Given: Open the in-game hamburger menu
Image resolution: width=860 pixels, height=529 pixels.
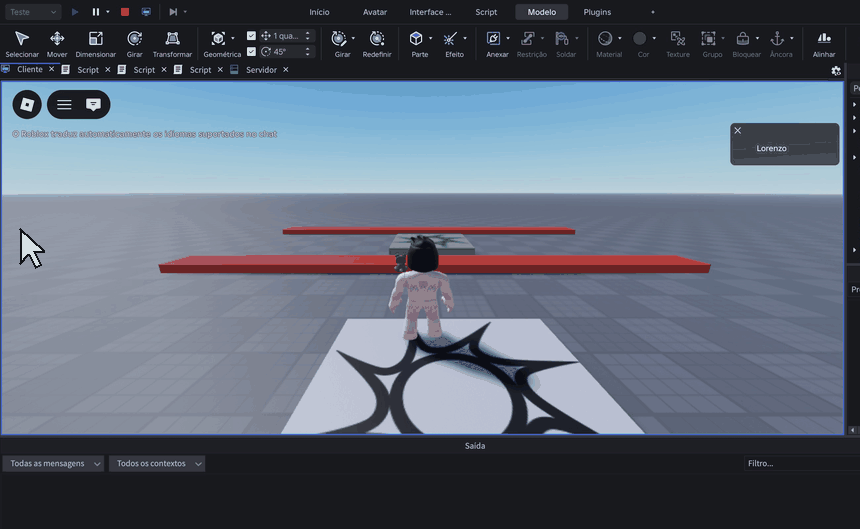Looking at the screenshot, I should point(64,104).
